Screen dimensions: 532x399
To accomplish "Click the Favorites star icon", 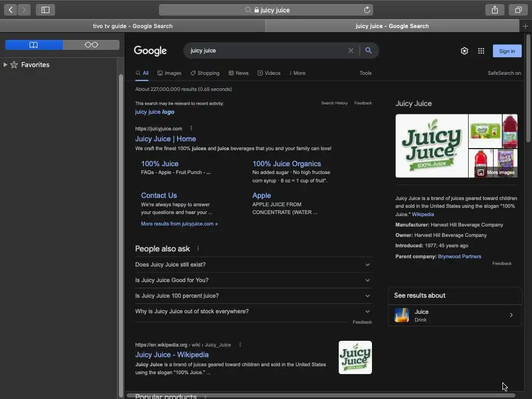I will click(x=14, y=64).
